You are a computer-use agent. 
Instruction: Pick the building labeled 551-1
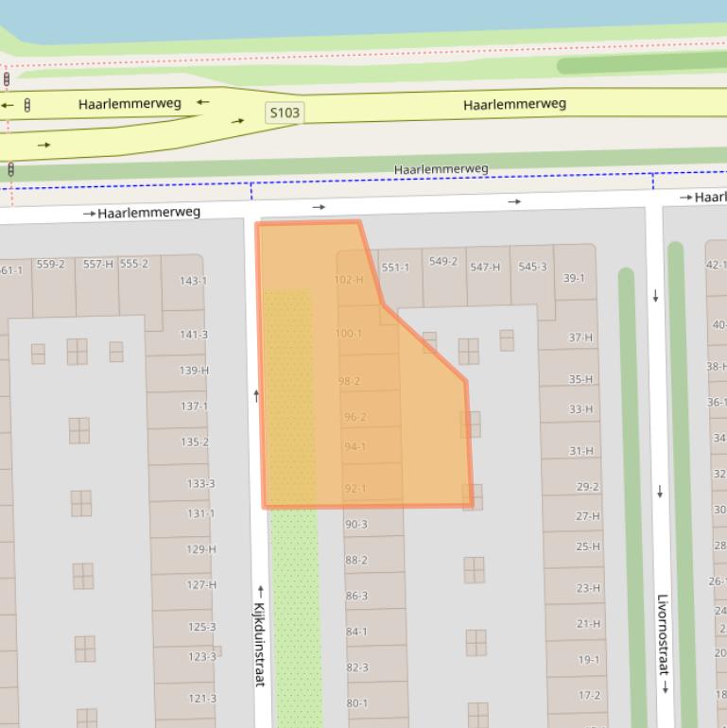click(395, 268)
